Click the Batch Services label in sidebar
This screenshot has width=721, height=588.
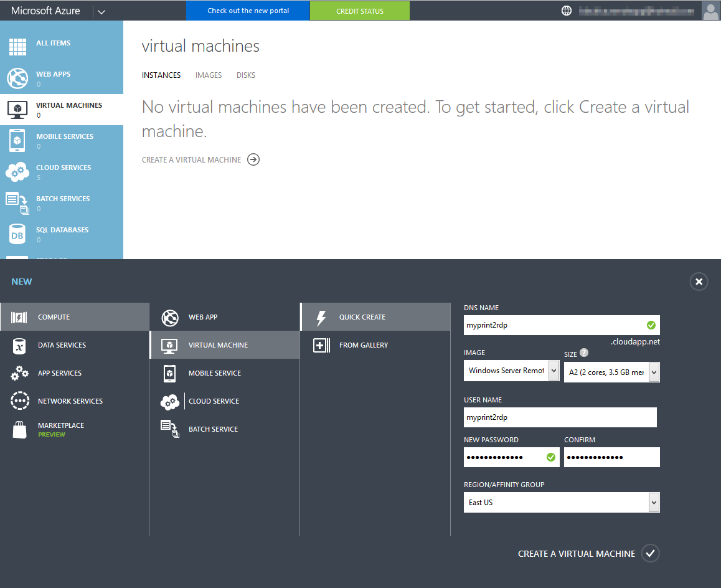(x=63, y=199)
